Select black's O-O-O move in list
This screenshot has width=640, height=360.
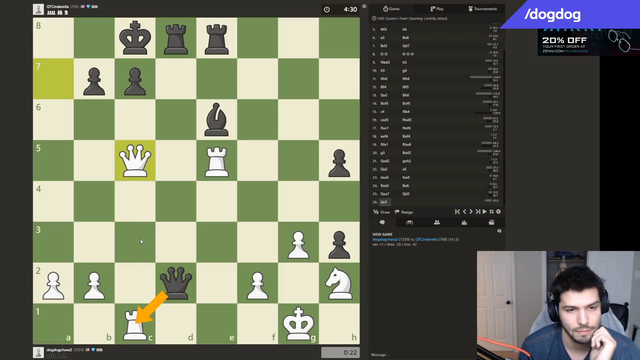tap(408, 54)
